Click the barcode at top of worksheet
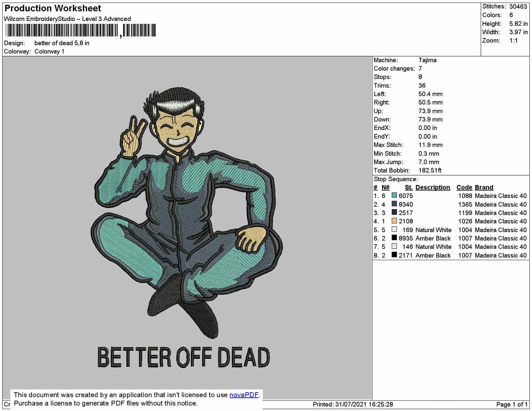Viewport: 532px width, 411px height. pos(81,31)
